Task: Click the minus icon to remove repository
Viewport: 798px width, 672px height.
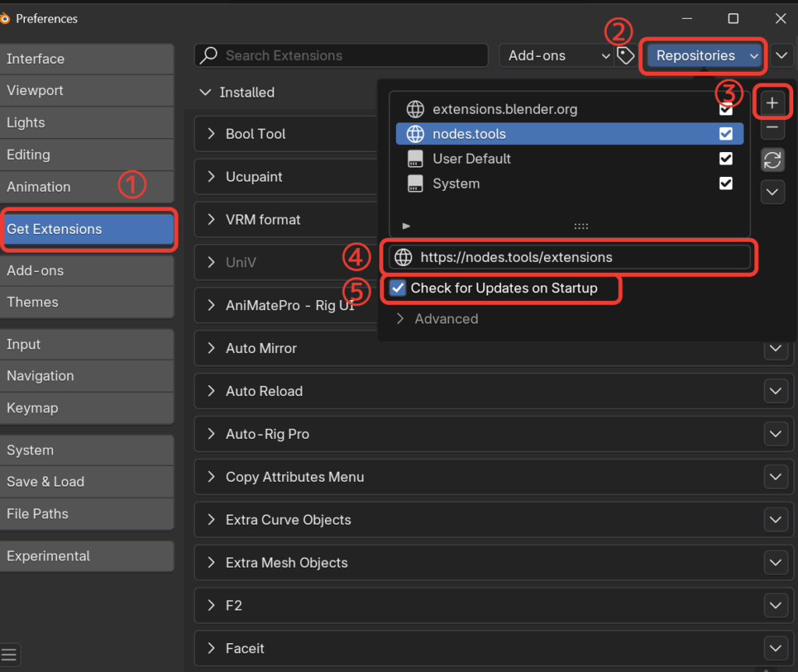Action: [772, 128]
